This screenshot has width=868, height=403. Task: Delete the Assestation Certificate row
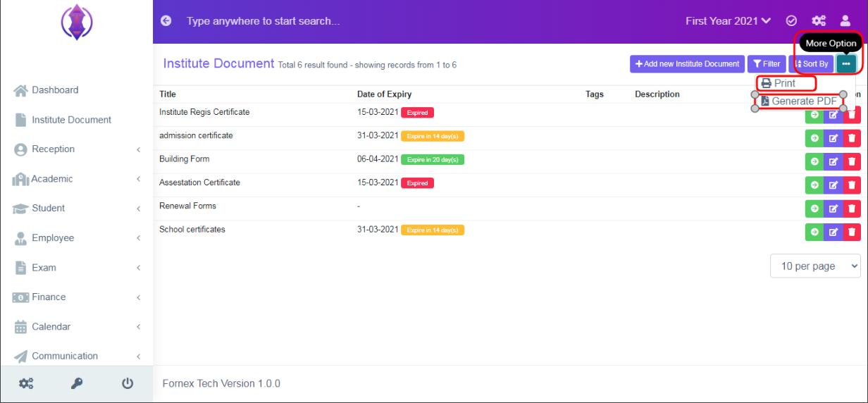(x=852, y=185)
